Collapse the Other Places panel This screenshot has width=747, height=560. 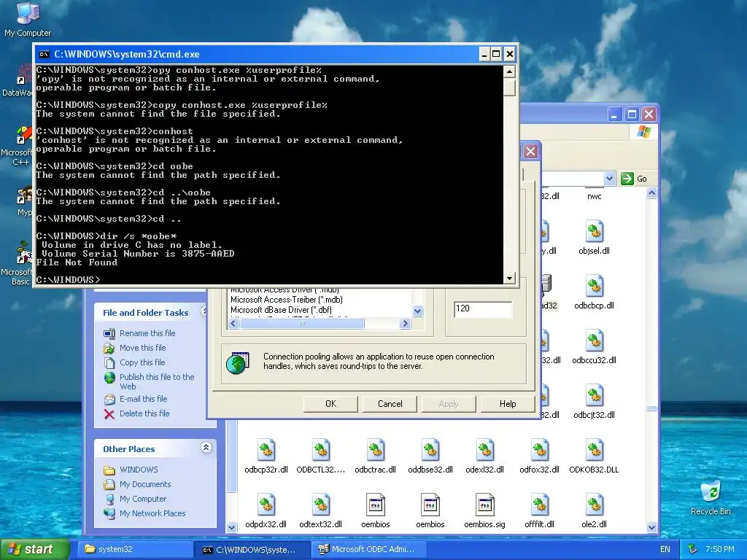206,448
